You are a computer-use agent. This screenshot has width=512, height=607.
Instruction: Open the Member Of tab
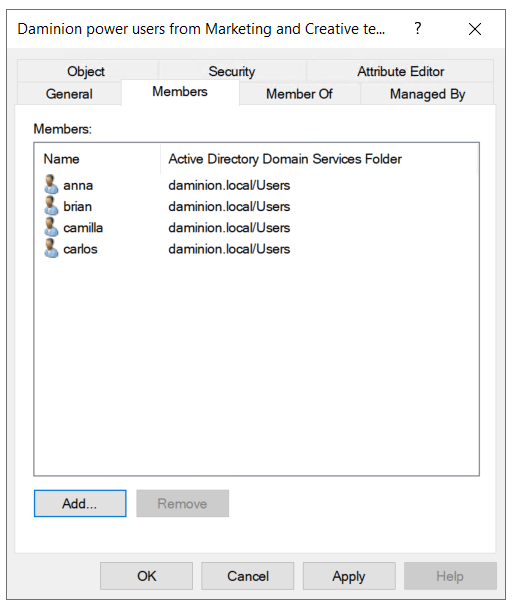pos(299,94)
